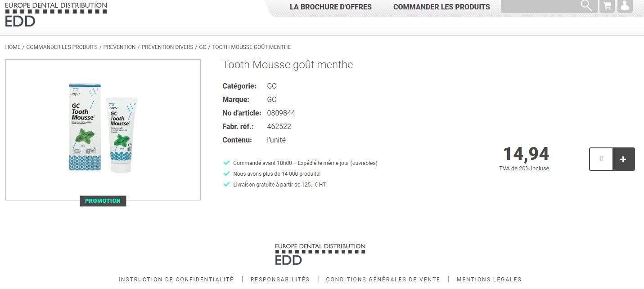Screen dimensions: 644x289
Task: Navigate to Prévention breadcrumb
Action: click(x=119, y=47)
